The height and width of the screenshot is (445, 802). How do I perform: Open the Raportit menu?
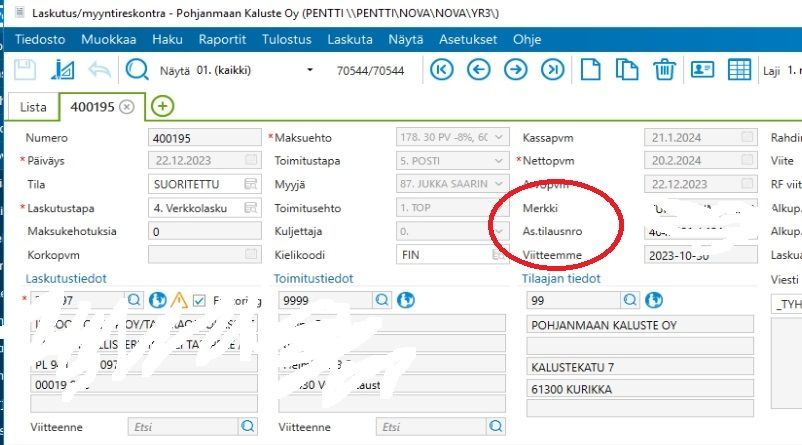[x=222, y=39]
